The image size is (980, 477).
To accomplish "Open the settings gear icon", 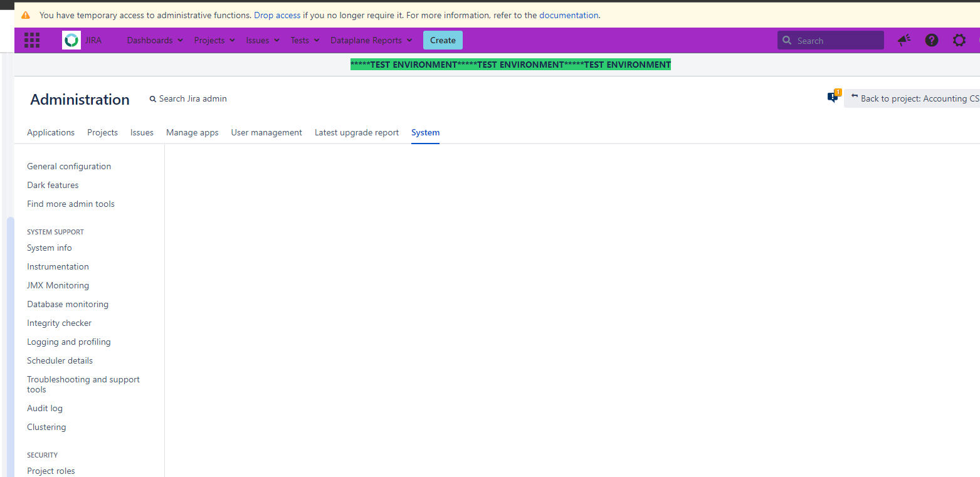I will pyautogui.click(x=959, y=40).
